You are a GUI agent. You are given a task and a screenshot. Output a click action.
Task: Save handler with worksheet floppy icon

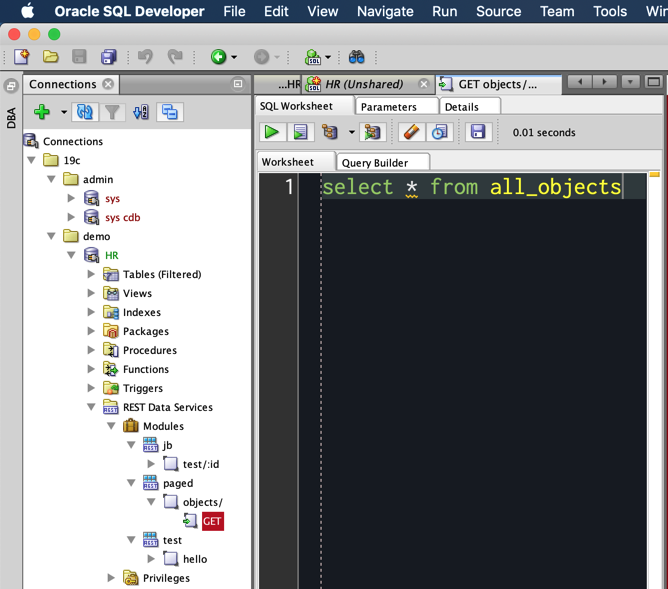point(478,132)
